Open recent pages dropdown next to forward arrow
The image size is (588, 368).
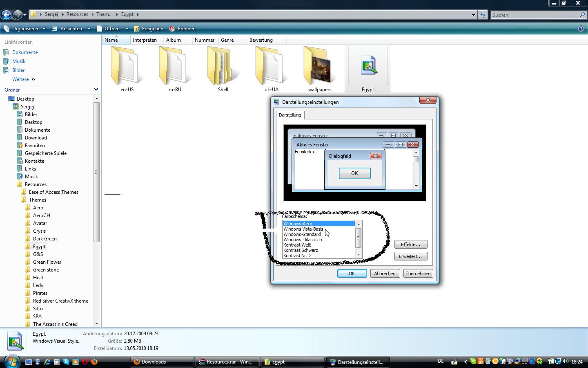click(25, 15)
